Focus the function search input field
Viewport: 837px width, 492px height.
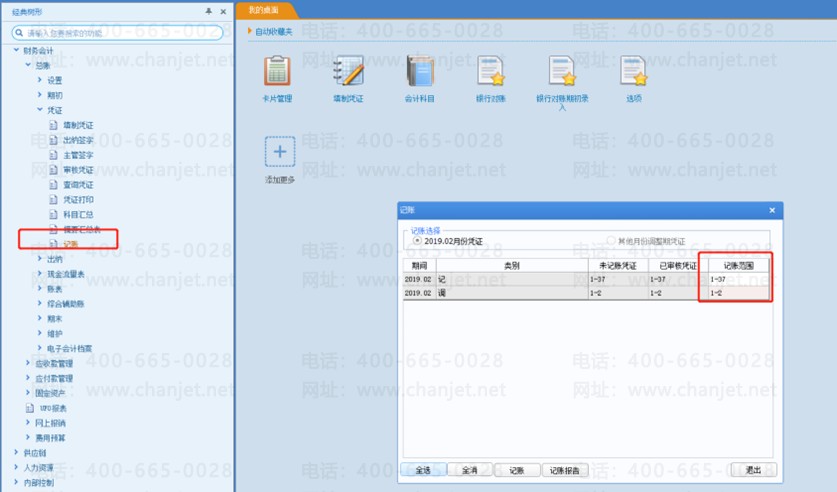(117, 33)
